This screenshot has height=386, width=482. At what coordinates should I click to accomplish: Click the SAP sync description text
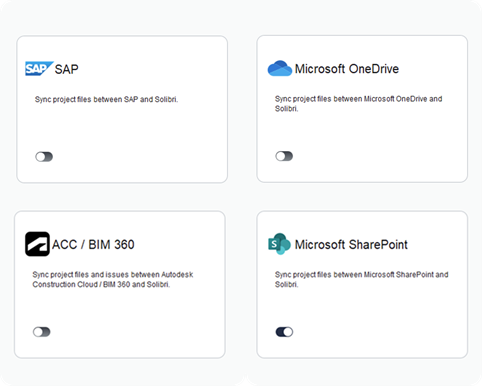coord(106,99)
